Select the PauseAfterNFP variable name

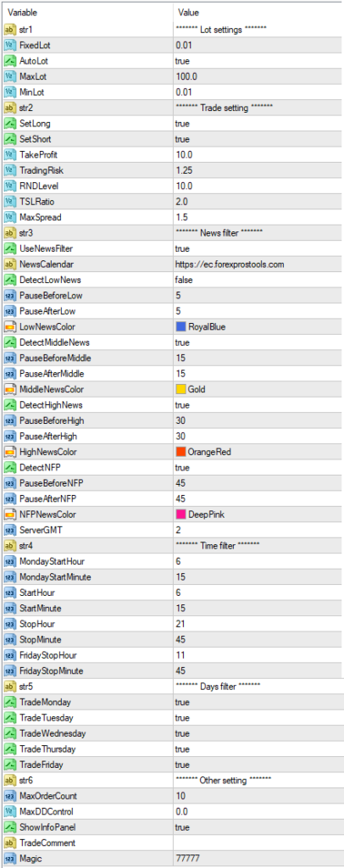tap(47, 499)
